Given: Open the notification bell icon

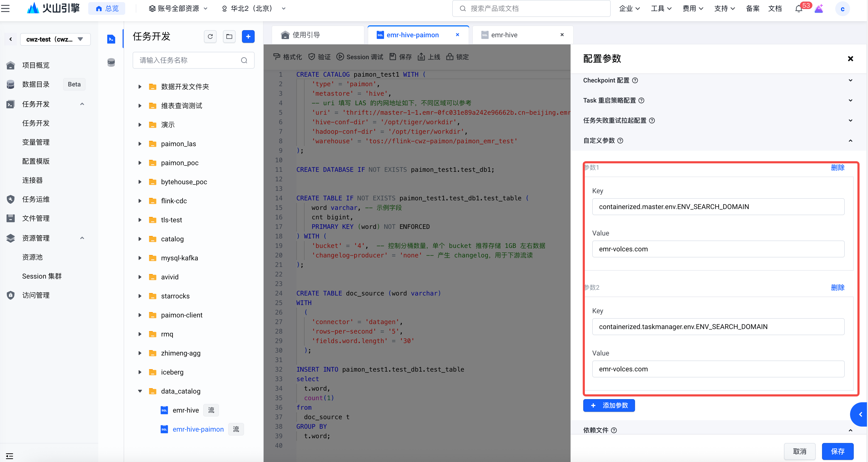Looking at the screenshot, I should coord(799,9).
